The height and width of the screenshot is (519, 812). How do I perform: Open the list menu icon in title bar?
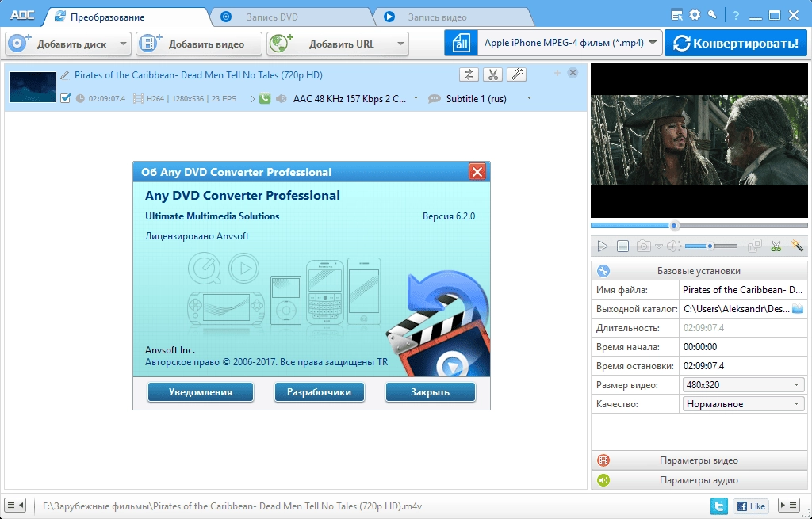677,16
